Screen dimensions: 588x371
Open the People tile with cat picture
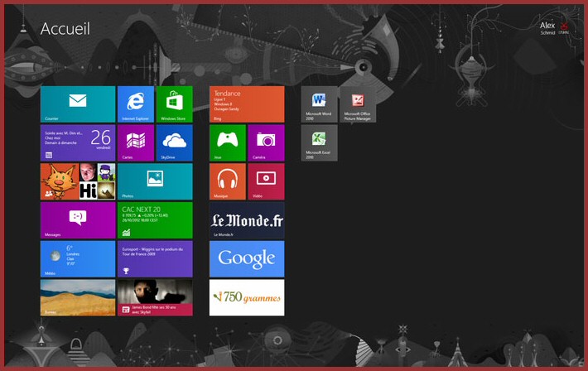click(x=78, y=181)
